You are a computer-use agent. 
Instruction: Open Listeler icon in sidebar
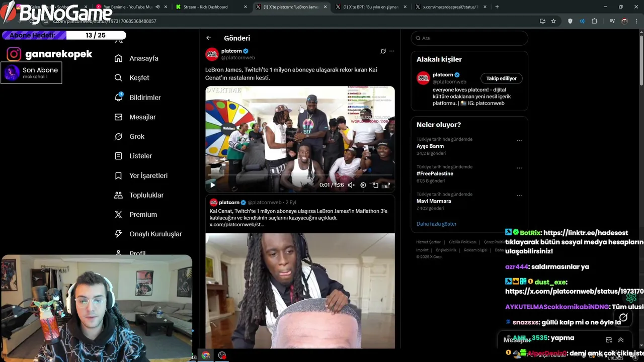coord(118,156)
